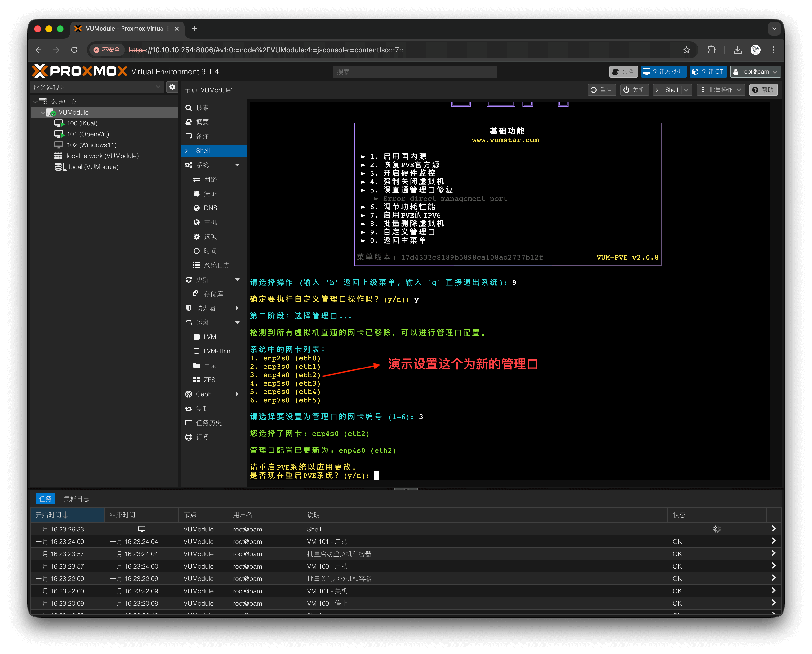
Task: Switch to the 集群日志 tab
Action: [76, 499]
